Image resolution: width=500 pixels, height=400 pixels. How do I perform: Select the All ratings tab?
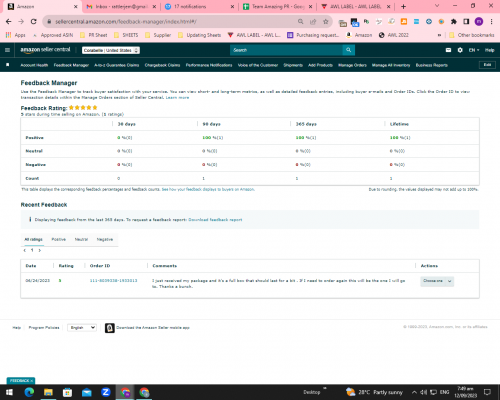coord(34,239)
